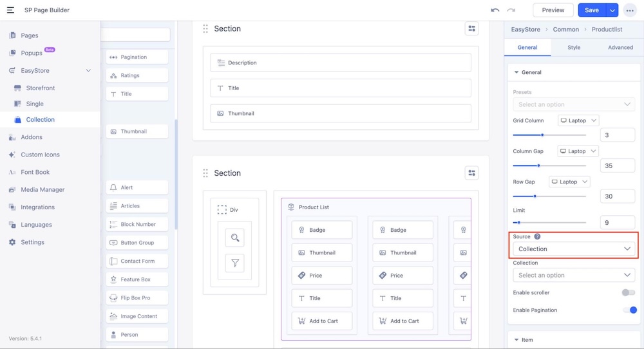Select the Product List addon icon
Screen dimensions: 644x349
click(x=291, y=207)
